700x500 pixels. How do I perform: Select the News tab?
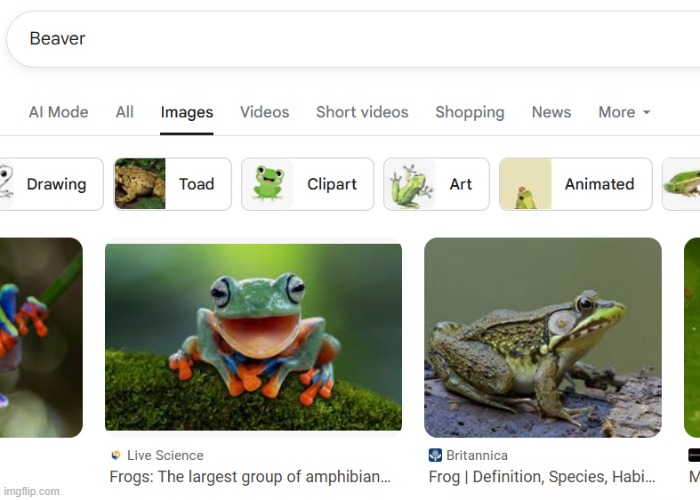click(x=551, y=112)
